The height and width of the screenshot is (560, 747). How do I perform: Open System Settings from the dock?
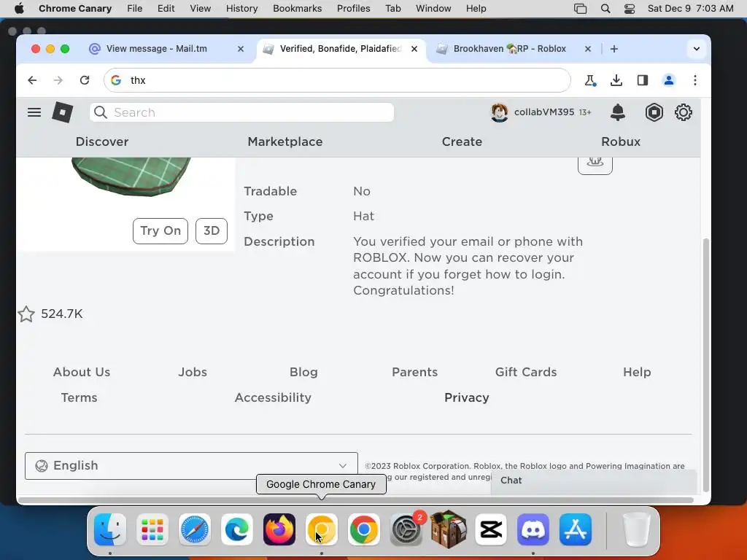click(x=406, y=529)
